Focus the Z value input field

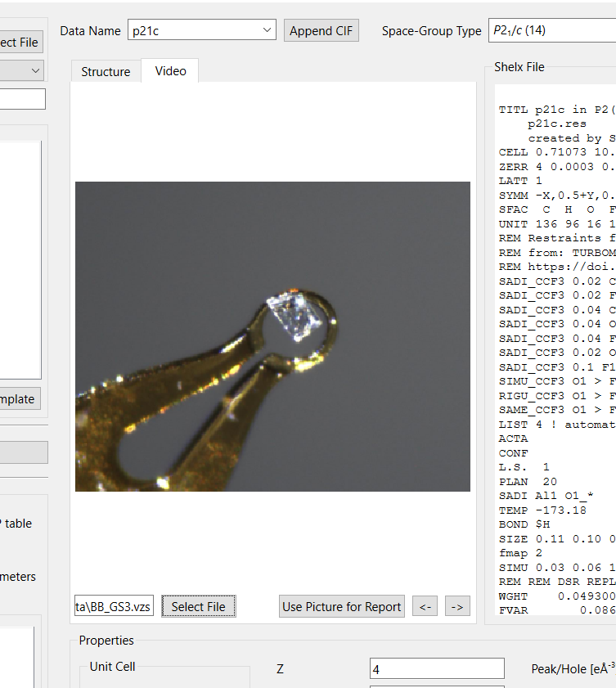(x=437, y=668)
